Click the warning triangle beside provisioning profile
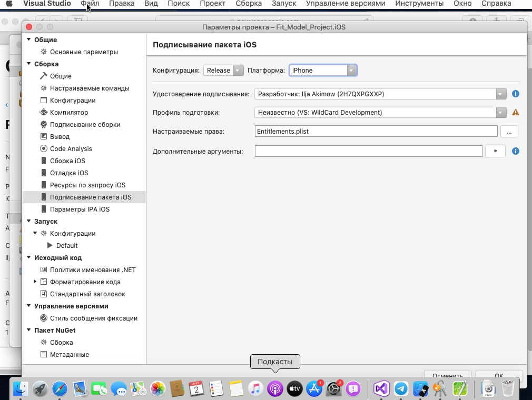 pyautogui.click(x=515, y=112)
